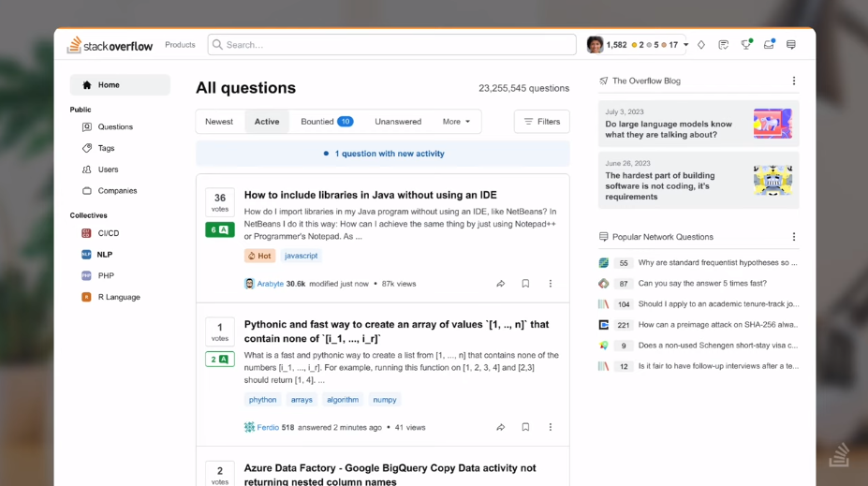Open Popular Network Questions options menu
Image resolution: width=868 pixels, height=486 pixels.
pyautogui.click(x=794, y=237)
